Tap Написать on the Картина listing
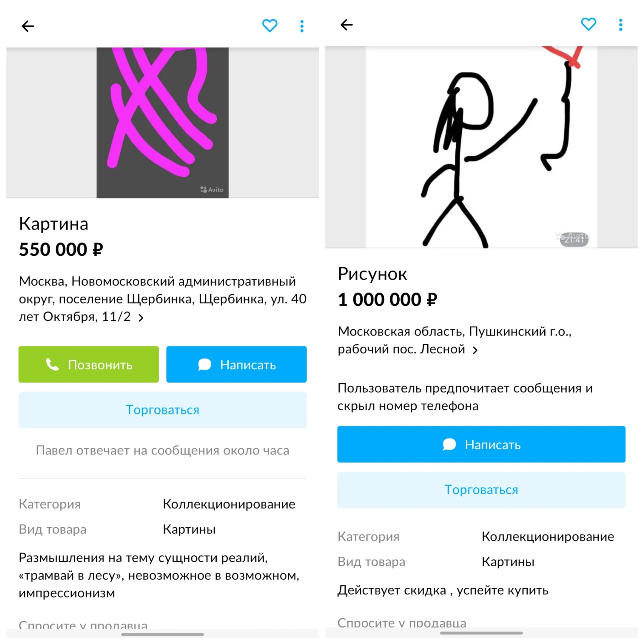This screenshot has height=644, width=644. pos(236,364)
